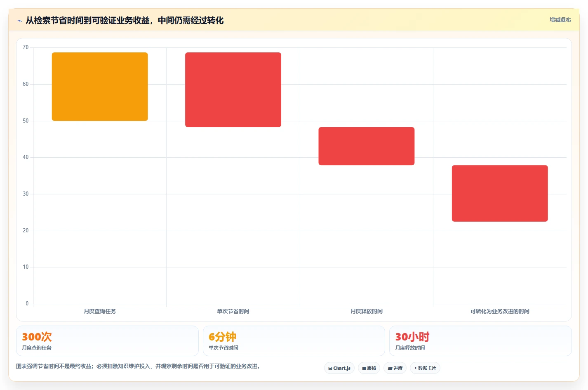Click the red 单次节省时间 bar
Screen dimensions: 588x390
[x=233, y=90]
